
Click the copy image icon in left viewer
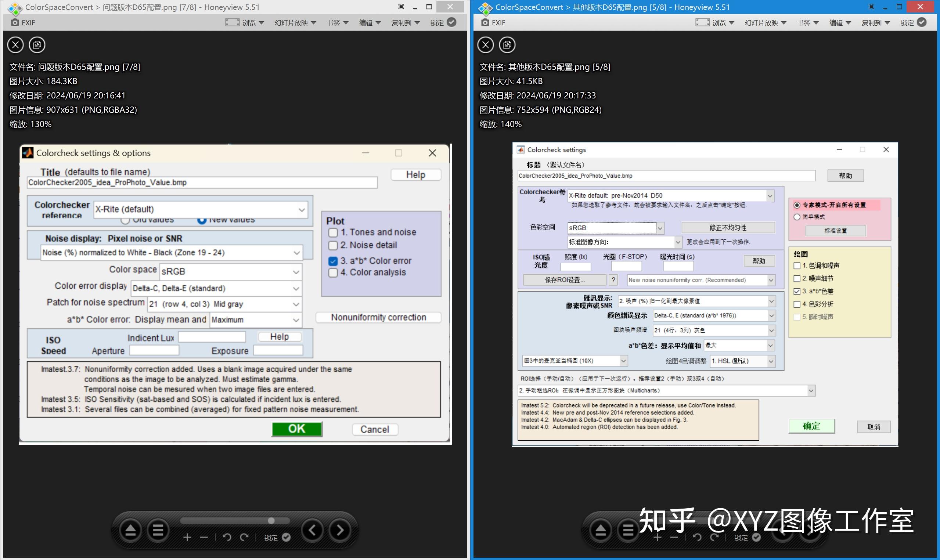pyautogui.click(x=37, y=45)
